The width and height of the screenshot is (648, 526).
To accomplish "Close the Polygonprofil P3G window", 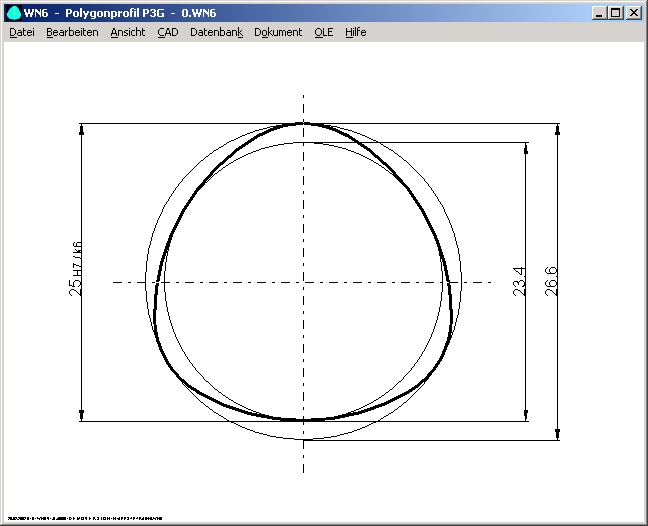I will coord(633,13).
